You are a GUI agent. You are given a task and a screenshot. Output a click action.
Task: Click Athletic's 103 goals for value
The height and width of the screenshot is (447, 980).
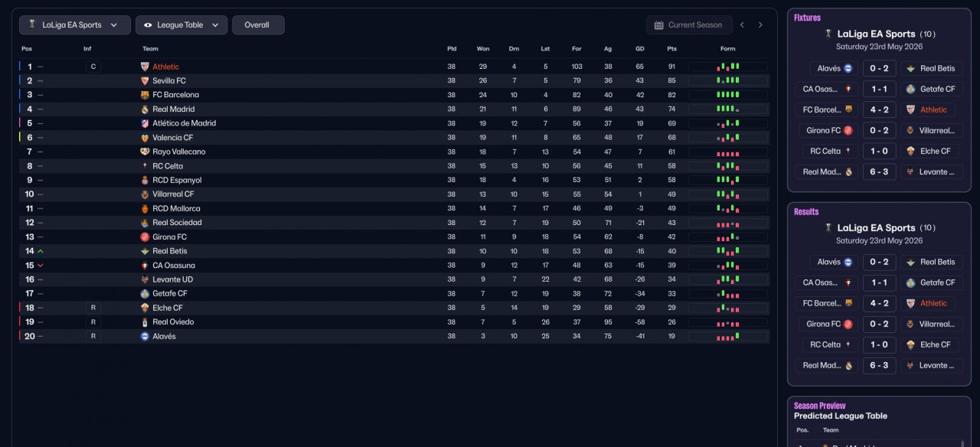click(x=577, y=67)
